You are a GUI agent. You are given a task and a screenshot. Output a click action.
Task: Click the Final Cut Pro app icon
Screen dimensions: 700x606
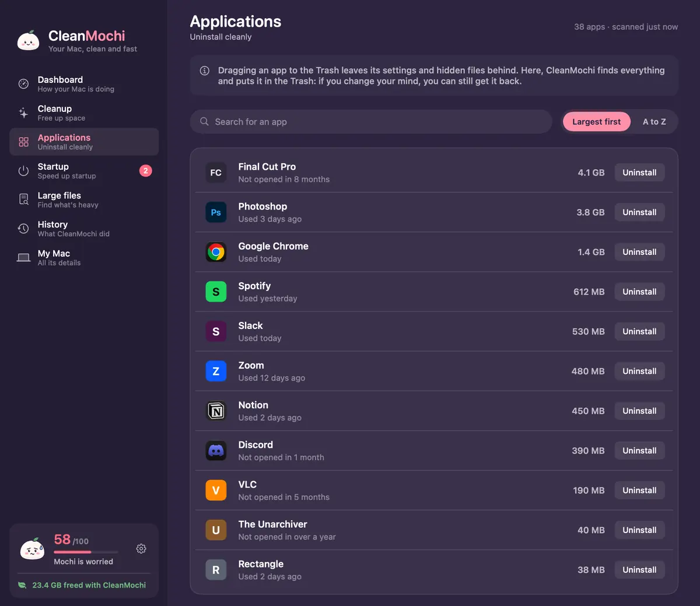click(216, 173)
